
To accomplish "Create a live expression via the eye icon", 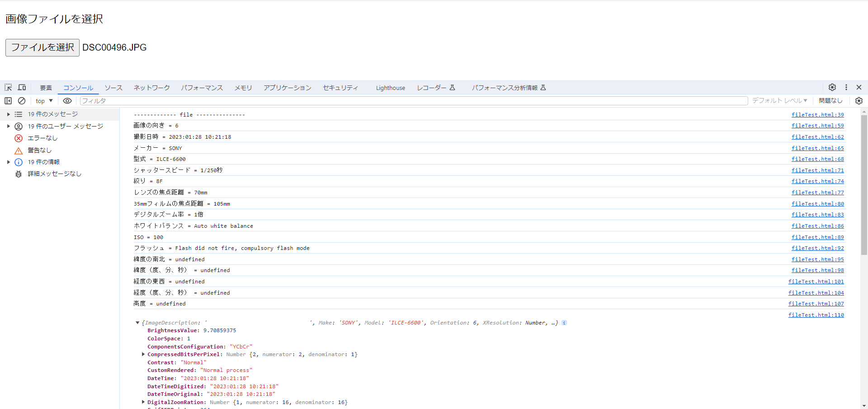I will [x=67, y=101].
